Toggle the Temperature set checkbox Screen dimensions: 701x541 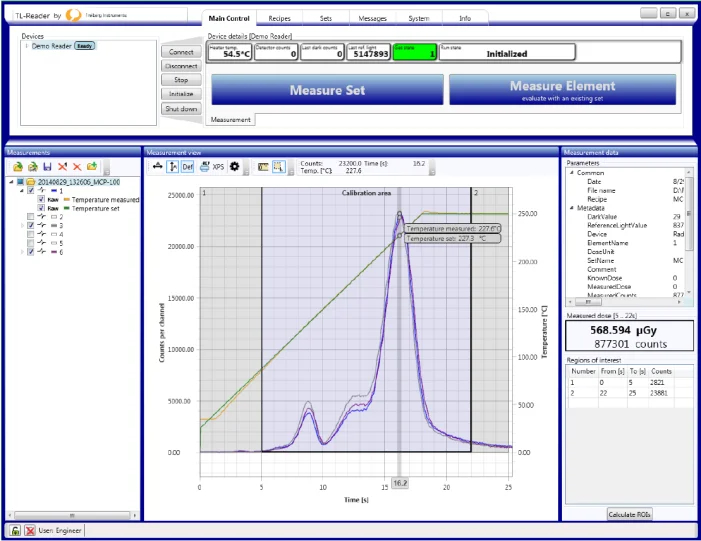40,208
